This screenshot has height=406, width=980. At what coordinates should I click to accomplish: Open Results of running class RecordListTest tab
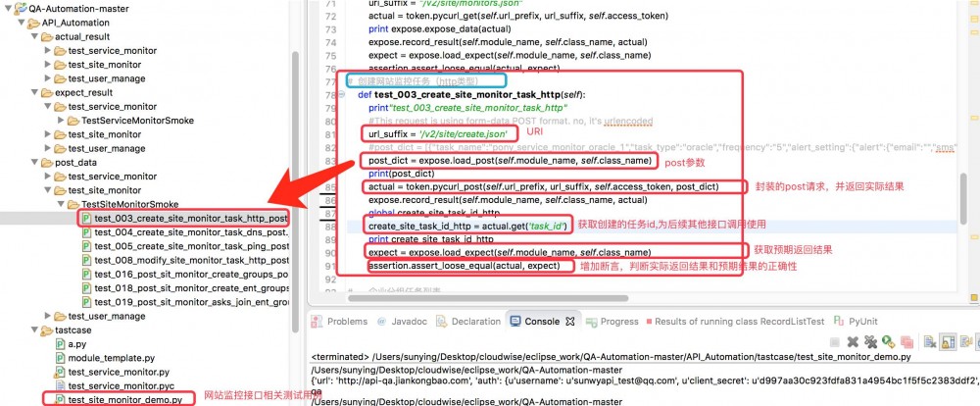tap(740, 321)
